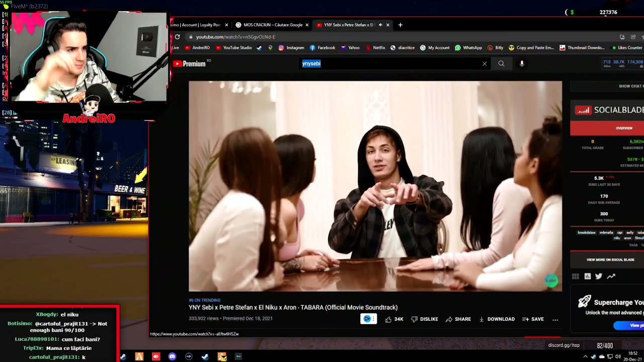Show hidden system tray icons
644x362 pixels.
tap(585, 356)
